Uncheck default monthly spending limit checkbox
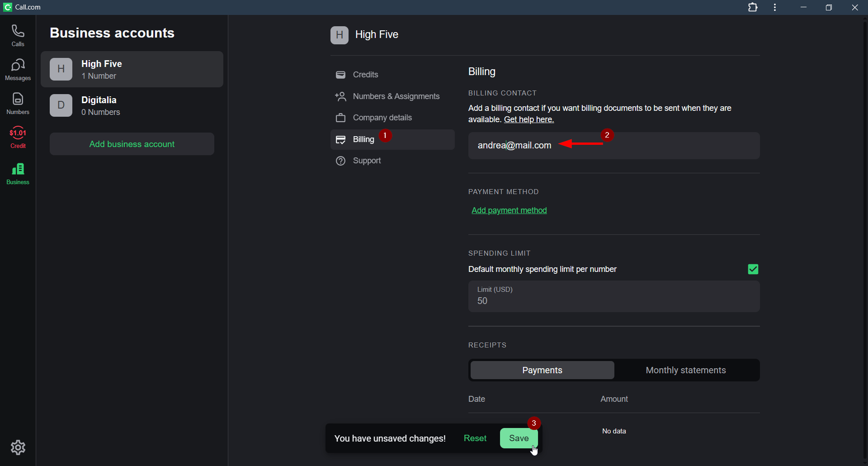The image size is (868, 466). pyautogui.click(x=753, y=269)
